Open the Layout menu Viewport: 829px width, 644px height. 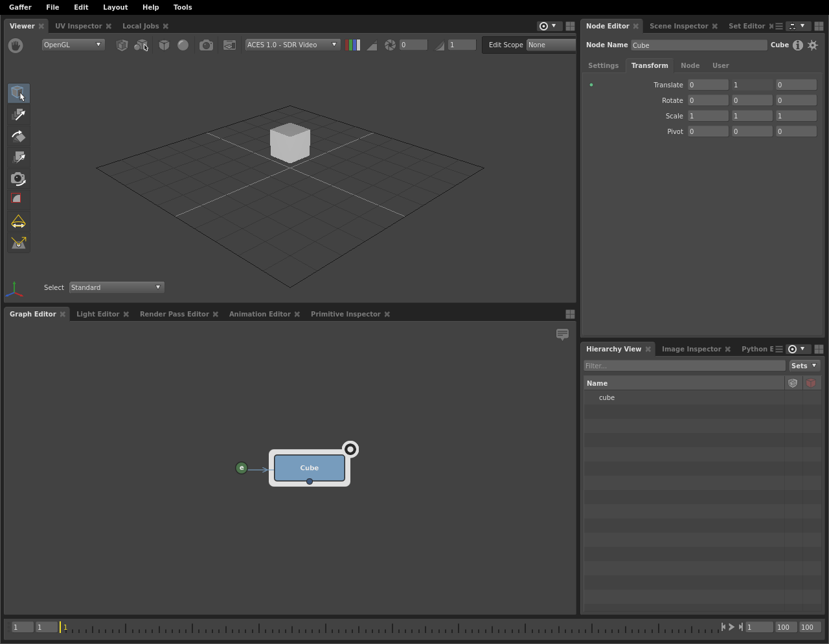tap(115, 7)
